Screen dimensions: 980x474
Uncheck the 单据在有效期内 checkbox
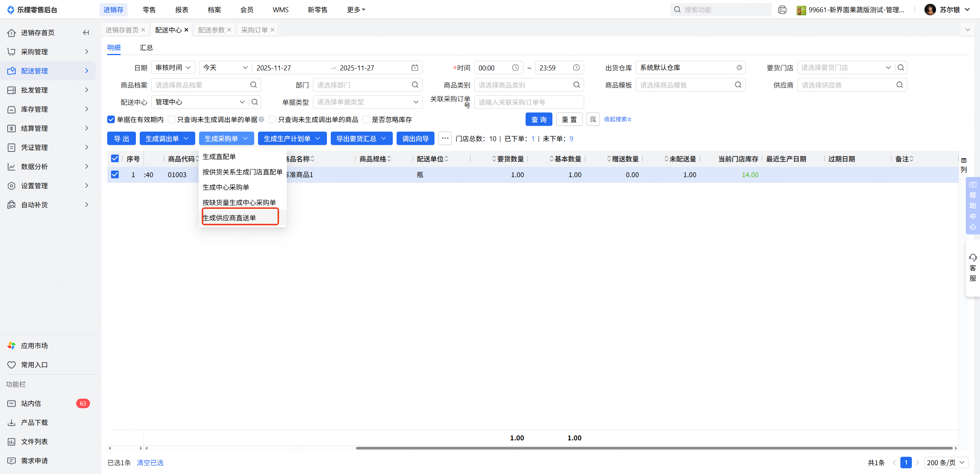click(x=111, y=119)
